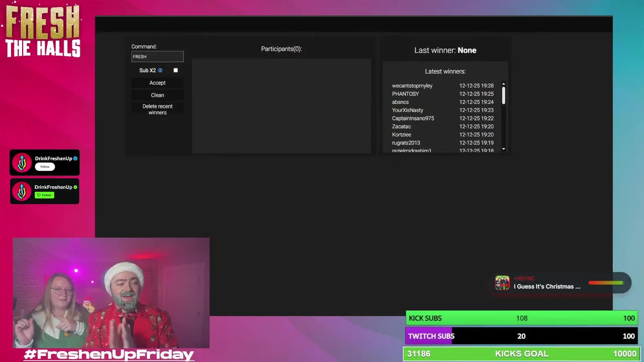Click DrinkFreshenUp avatar on the top card
Image resolution: width=644 pixels, height=362 pixels.
22,162
